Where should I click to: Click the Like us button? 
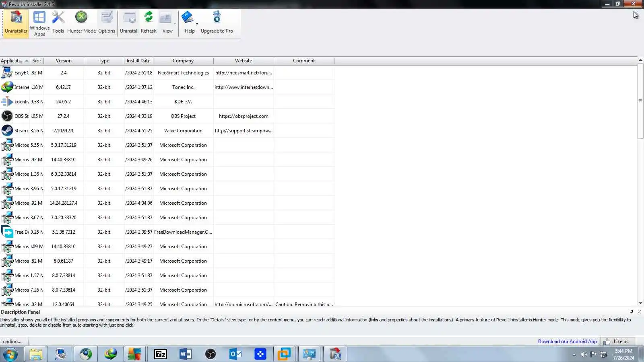click(617, 341)
